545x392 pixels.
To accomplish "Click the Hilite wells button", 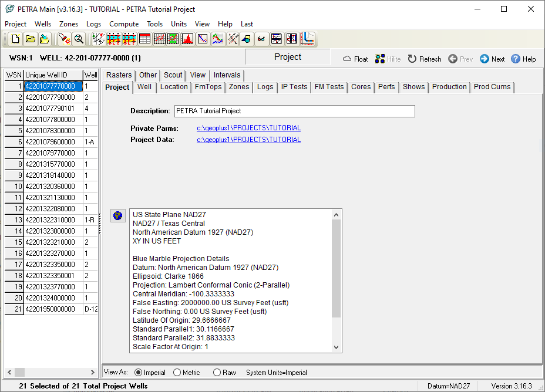I will tap(388, 59).
